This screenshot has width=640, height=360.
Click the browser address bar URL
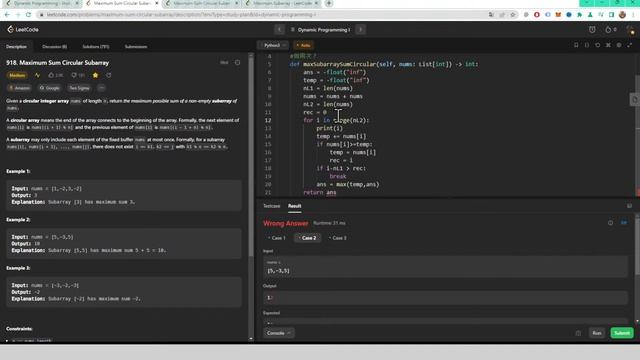click(x=182, y=15)
